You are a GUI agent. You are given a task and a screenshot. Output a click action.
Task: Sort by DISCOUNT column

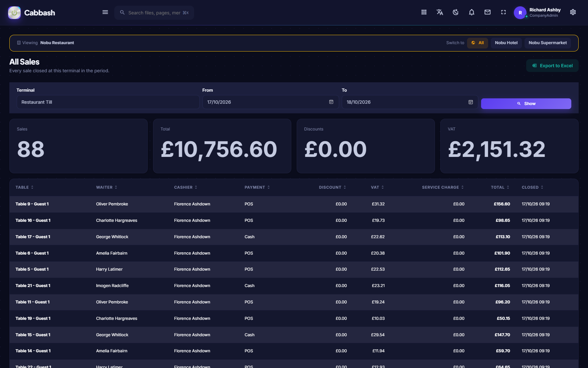pyautogui.click(x=332, y=187)
